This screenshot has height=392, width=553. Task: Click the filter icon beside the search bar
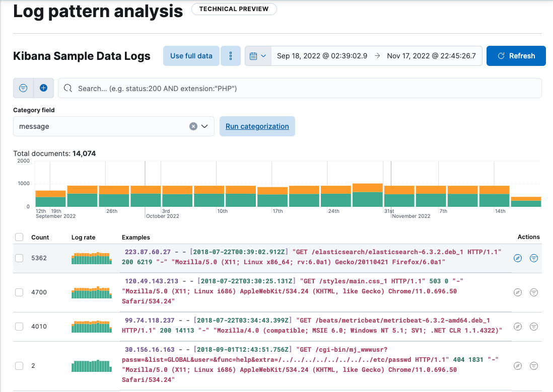[x=23, y=88]
